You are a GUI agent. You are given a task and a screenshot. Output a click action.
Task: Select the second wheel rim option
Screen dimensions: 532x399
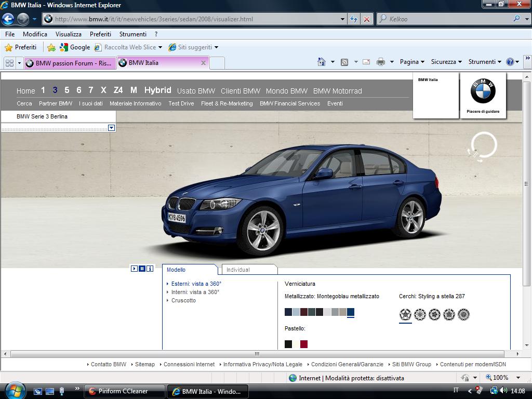coord(420,314)
